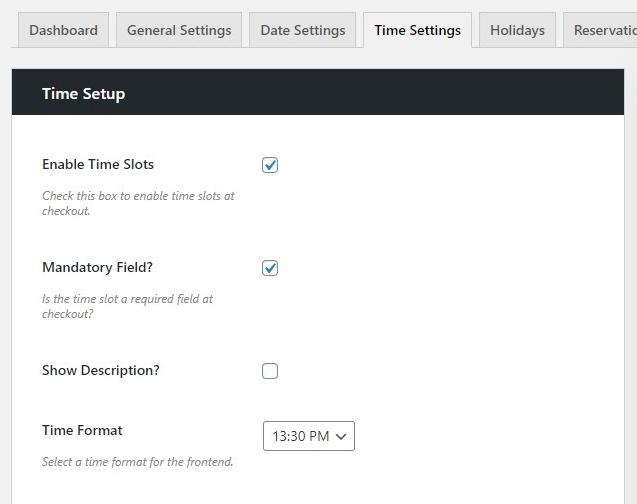Select the Time Settings tab
Viewport: 637px width, 504px height.
(417, 30)
